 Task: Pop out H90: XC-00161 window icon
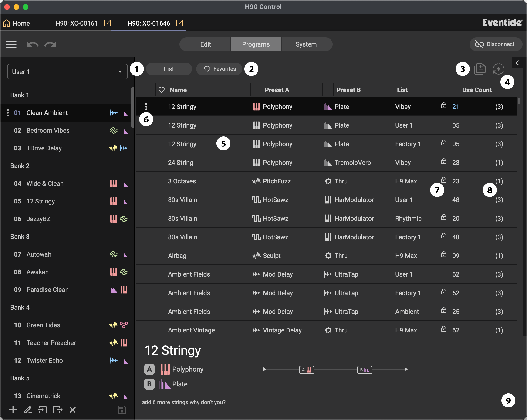(x=108, y=23)
